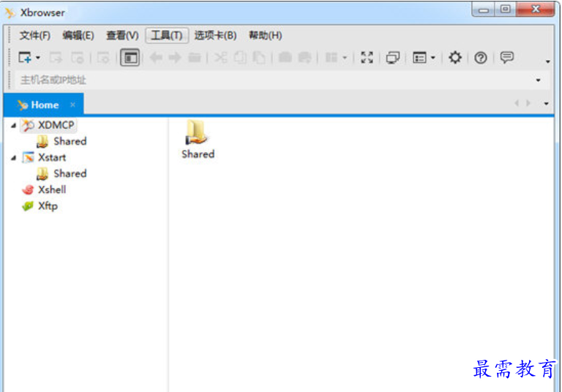Click the New session icon
Screen dimensions: 562x392
coord(25,57)
